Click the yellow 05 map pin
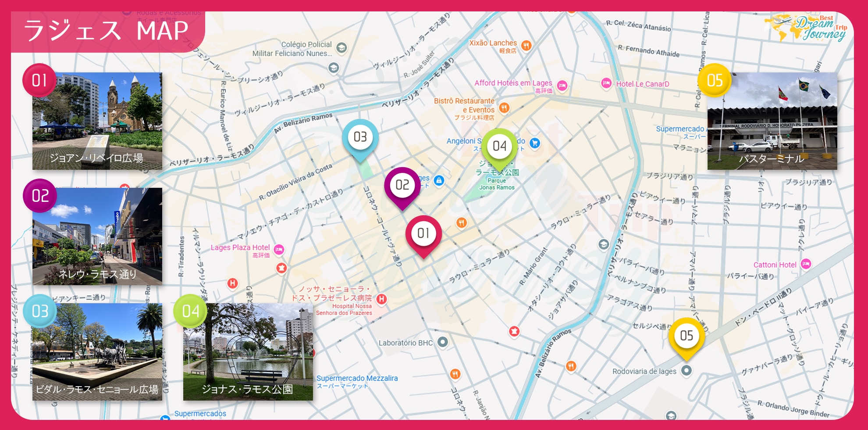The image size is (868, 430). pyautogui.click(x=687, y=339)
